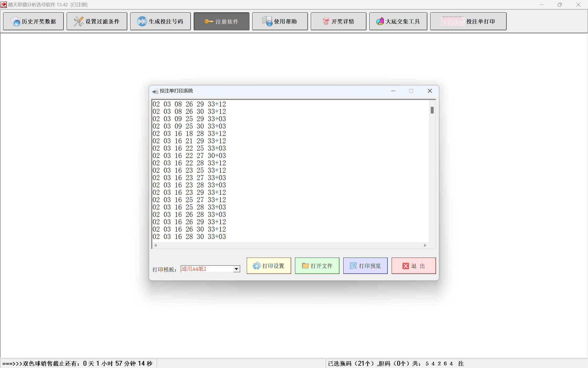This screenshot has height=368, width=588.
Task: Open 开奖详情 lottery details button
Action: coord(338,21)
